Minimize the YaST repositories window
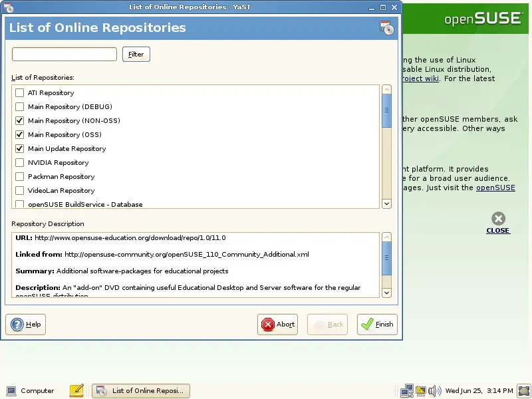 pos(372,7)
